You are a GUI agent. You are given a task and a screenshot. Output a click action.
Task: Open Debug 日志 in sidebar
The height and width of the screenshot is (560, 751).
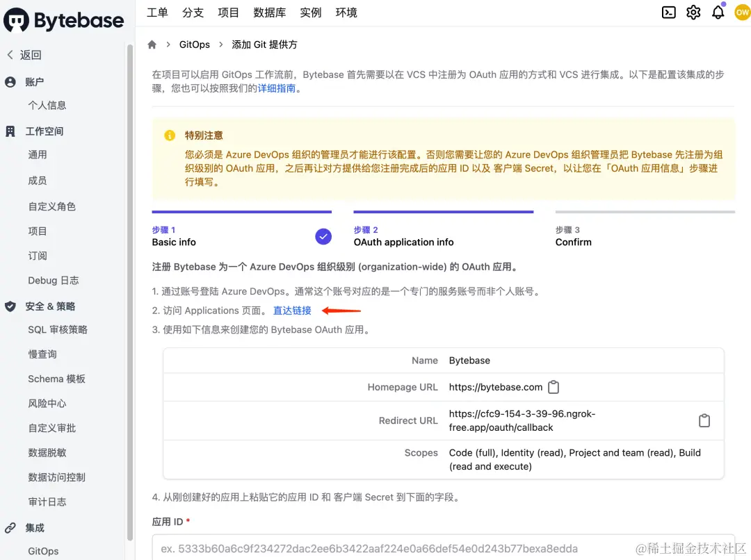[53, 281]
